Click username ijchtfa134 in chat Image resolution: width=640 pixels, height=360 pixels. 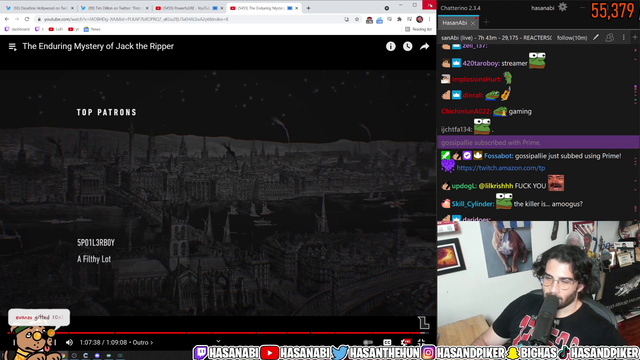coord(456,129)
